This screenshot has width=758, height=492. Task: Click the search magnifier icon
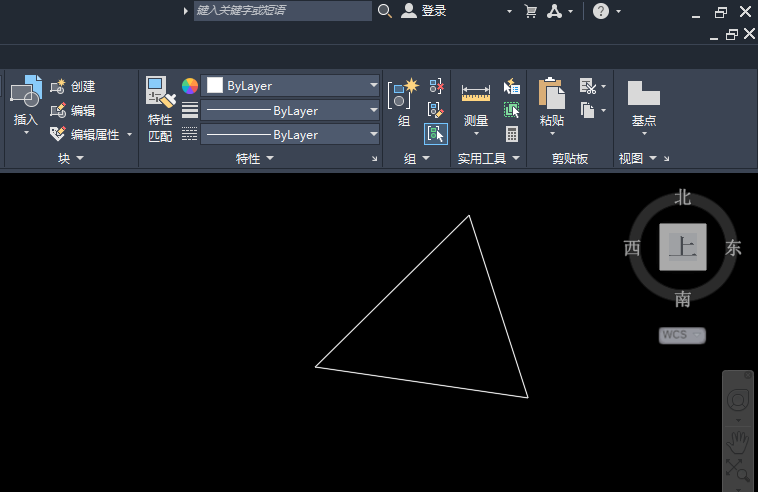coord(385,11)
